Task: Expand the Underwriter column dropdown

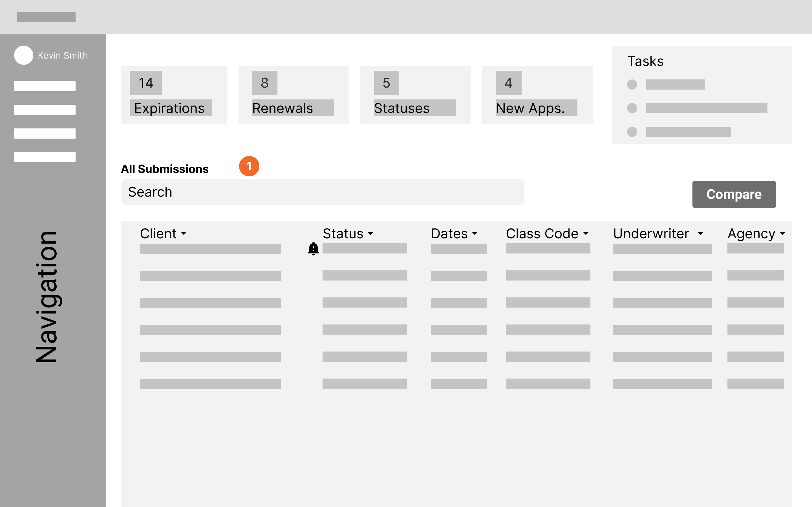Action: click(x=700, y=234)
